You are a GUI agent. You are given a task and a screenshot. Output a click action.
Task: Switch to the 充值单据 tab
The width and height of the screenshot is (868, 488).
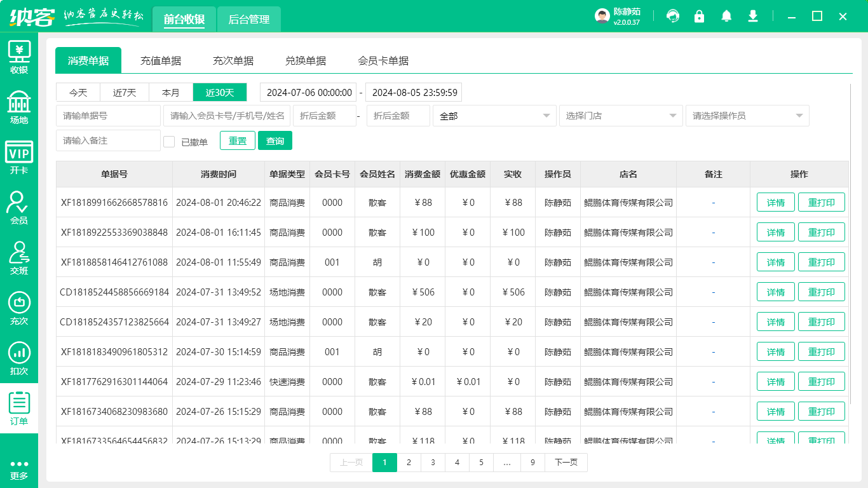(161, 61)
